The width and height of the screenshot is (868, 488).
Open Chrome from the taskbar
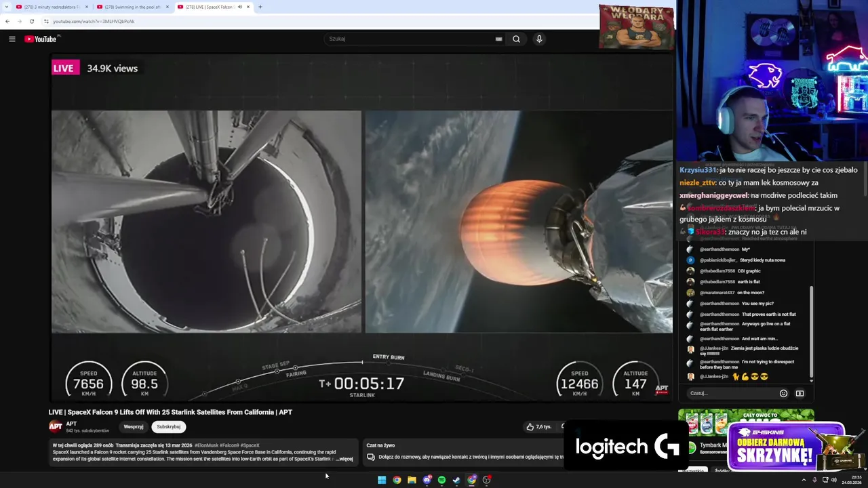point(397,480)
